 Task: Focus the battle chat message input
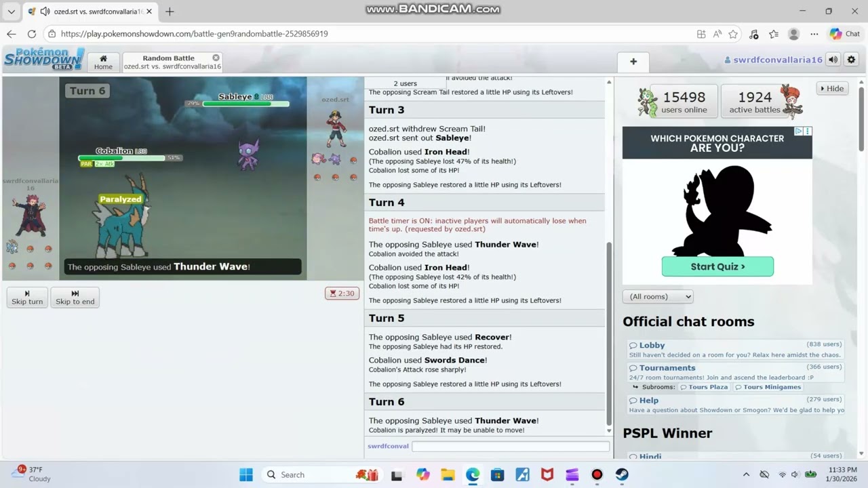(x=510, y=446)
